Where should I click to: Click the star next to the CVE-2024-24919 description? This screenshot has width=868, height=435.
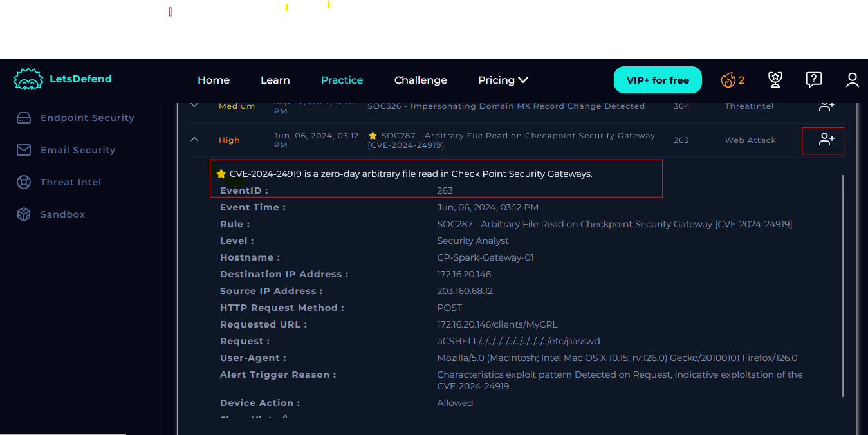pyautogui.click(x=221, y=174)
